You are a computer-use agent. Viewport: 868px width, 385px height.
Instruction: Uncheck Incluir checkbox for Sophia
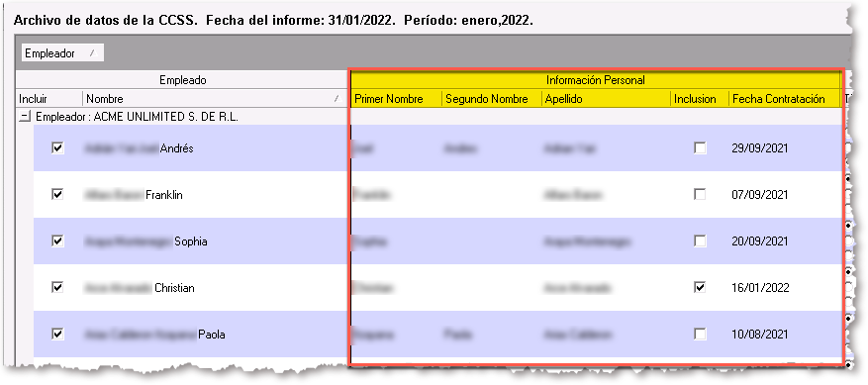pyautogui.click(x=57, y=241)
